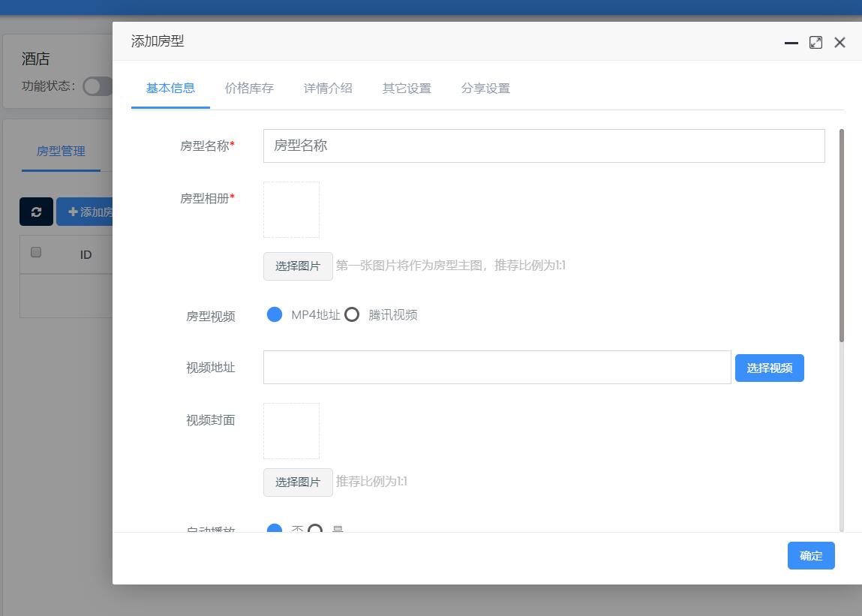Click 选择图片 button for 房型相册

click(x=298, y=266)
